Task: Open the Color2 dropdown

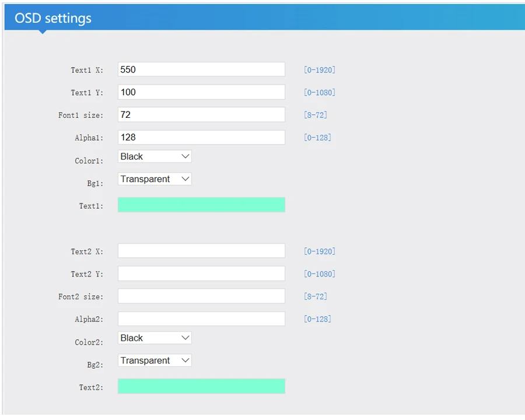Action: (x=155, y=338)
